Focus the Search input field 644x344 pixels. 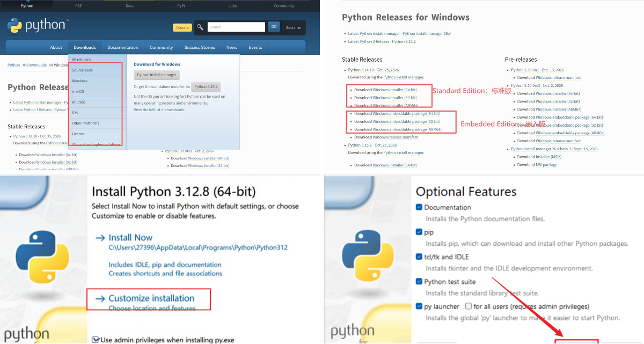(x=236, y=27)
